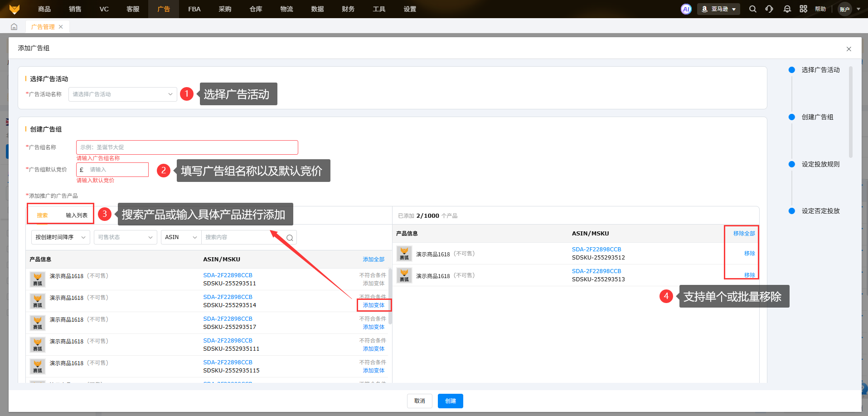
Task: Open the 财务 menu
Action: [x=348, y=9]
